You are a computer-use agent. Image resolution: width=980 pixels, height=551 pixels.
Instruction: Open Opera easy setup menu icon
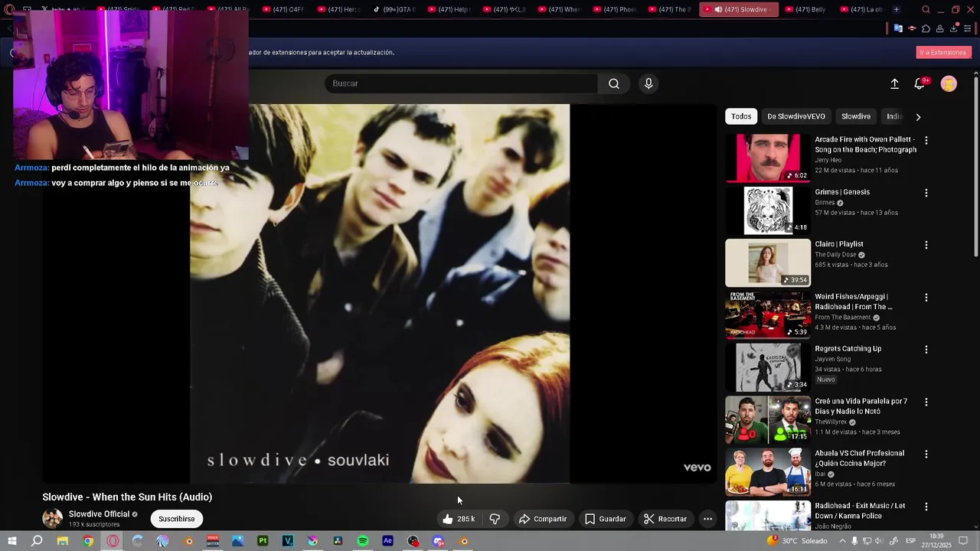click(968, 28)
